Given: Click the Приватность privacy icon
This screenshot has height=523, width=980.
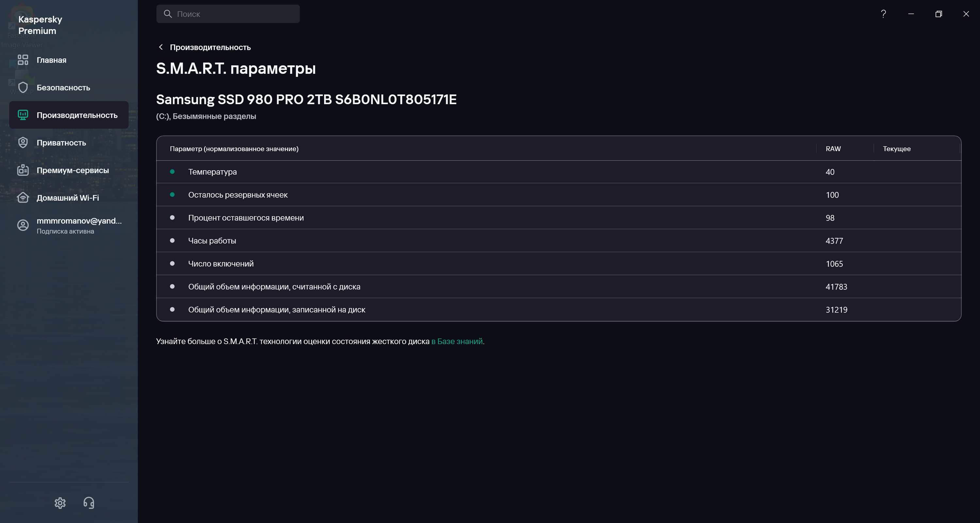Looking at the screenshot, I should [23, 143].
